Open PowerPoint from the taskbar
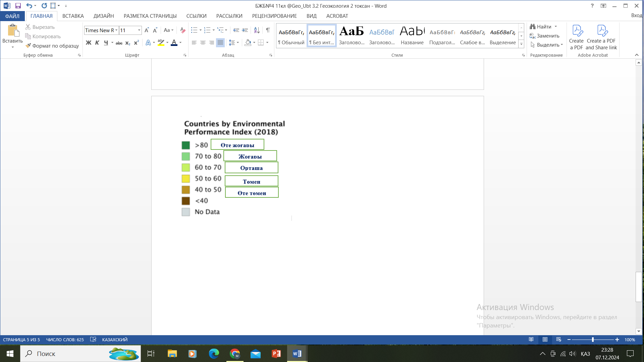This screenshot has width=644, height=362. click(x=276, y=354)
